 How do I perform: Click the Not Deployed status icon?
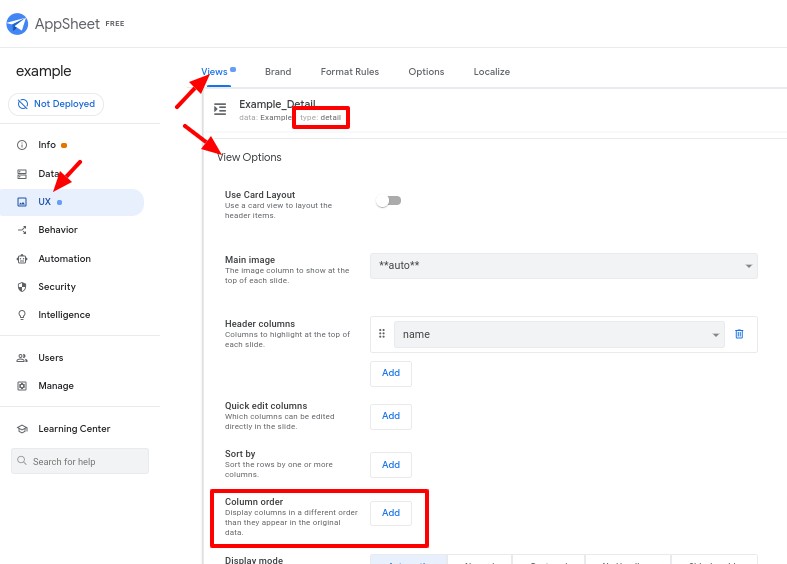(x=23, y=104)
